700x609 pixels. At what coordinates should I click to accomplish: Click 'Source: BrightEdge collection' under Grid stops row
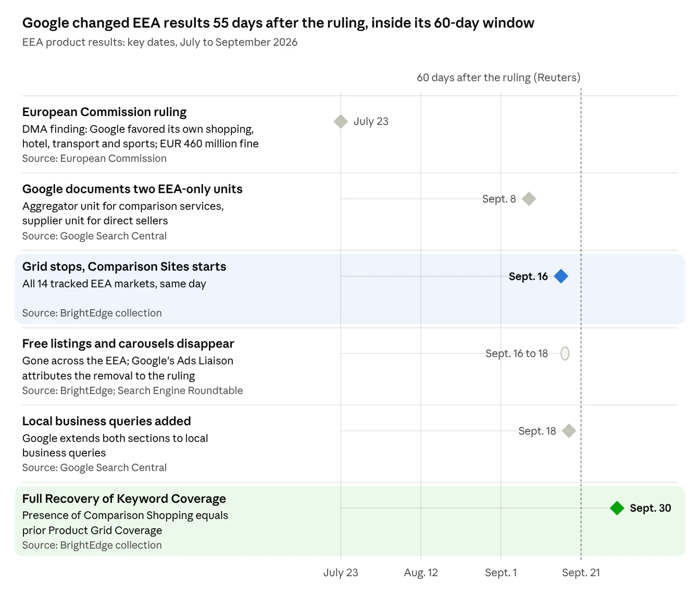[92, 313]
